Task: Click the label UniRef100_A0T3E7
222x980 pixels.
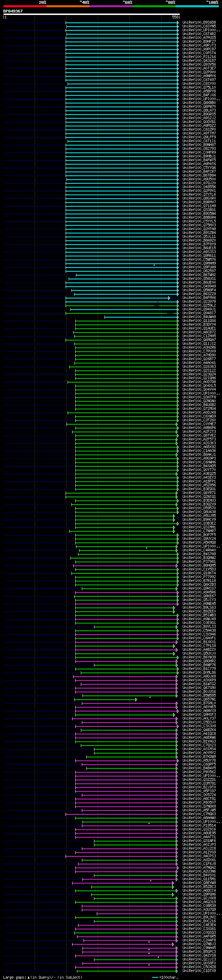Action: click(199, 68)
